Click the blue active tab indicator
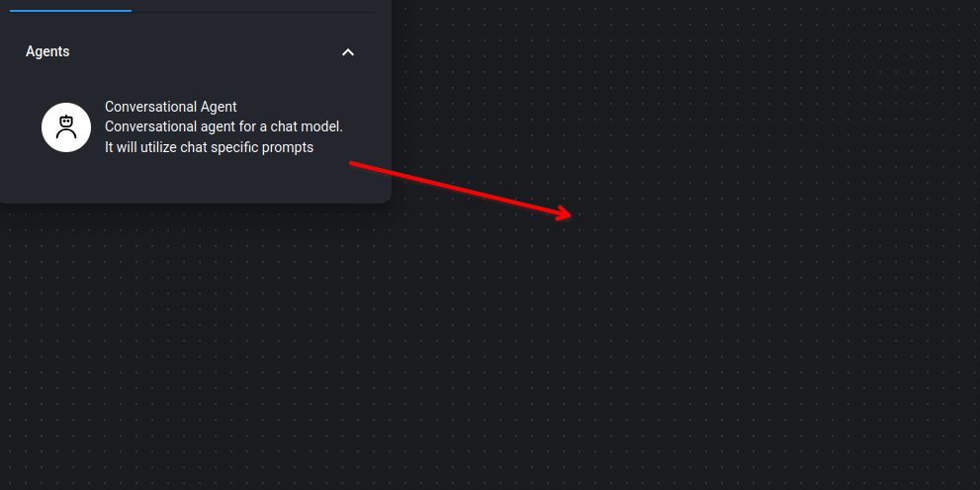 (70, 11)
